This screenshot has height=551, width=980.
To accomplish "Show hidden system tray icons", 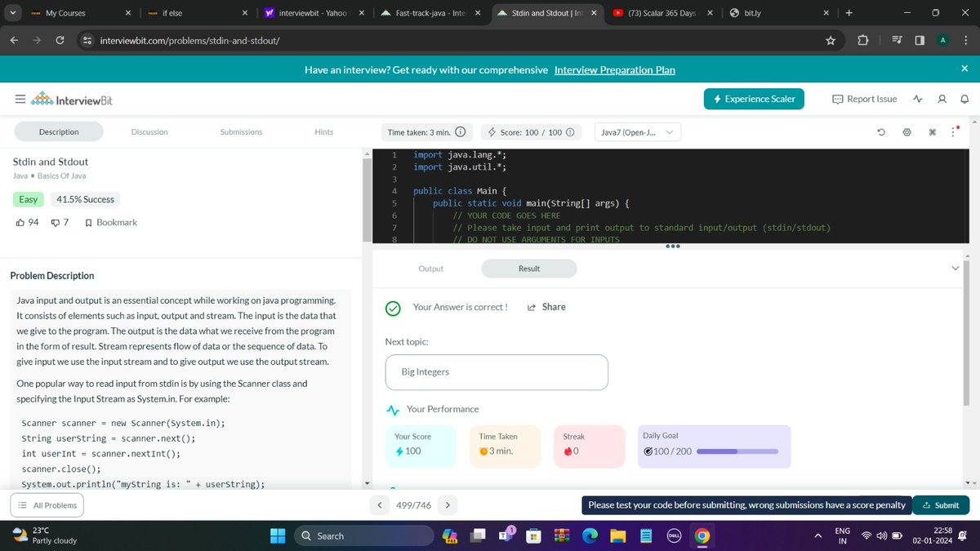I will click(x=817, y=535).
